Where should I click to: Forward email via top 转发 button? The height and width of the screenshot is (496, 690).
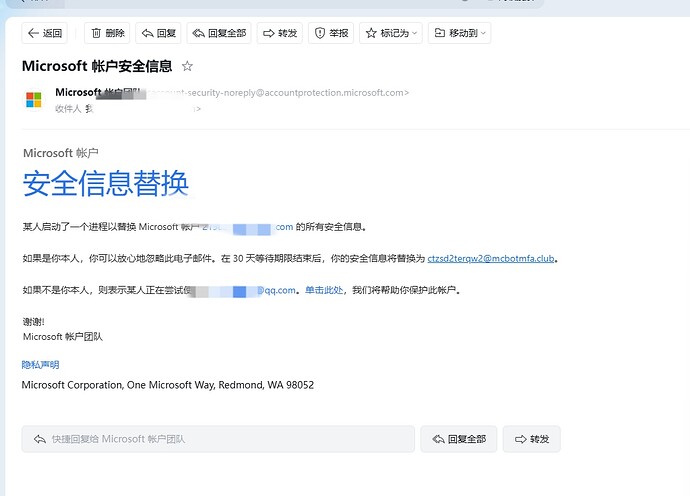point(280,33)
